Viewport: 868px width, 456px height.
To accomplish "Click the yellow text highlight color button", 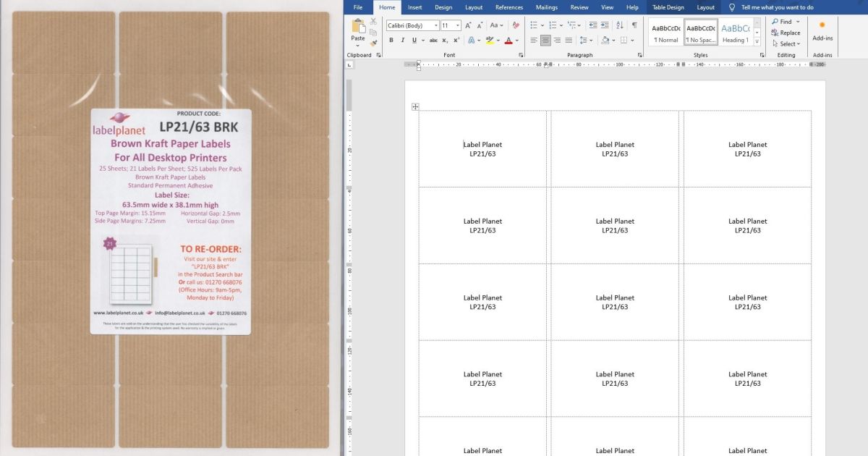I will pos(490,41).
